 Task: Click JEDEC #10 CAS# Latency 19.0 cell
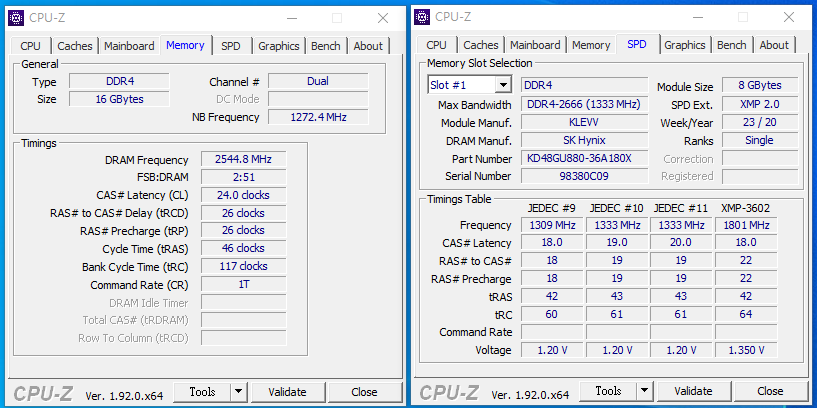click(x=617, y=242)
